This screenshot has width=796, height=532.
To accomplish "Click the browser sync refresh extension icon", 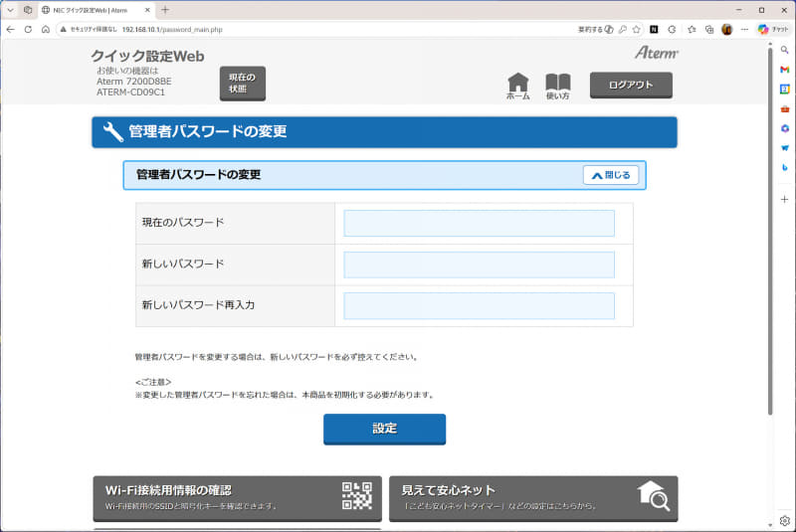I will click(672, 30).
